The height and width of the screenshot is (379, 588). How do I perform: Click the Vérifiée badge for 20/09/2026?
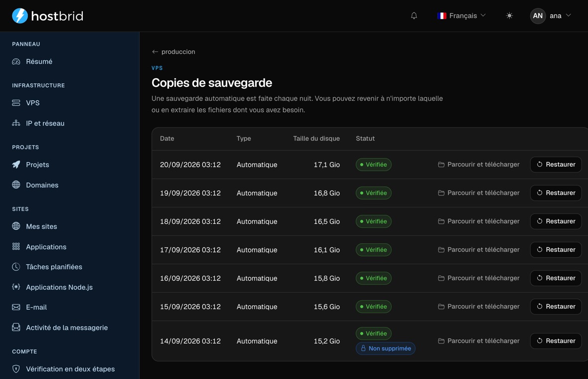(374, 165)
